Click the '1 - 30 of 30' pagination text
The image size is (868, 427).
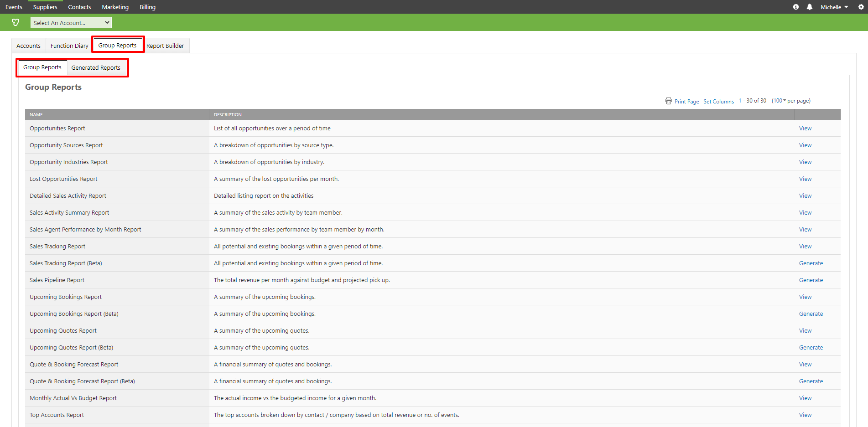coord(753,101)
